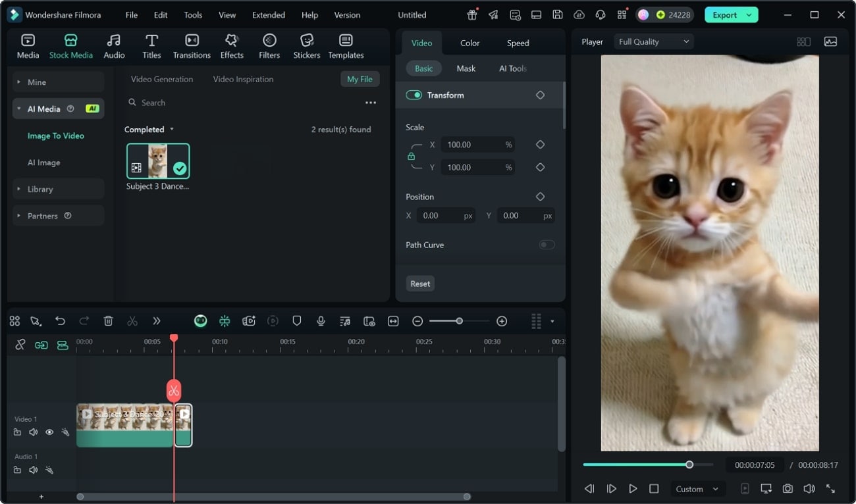Click the timeline horizontal scrollbar
The width and height of the screenshot is (856, 504).
[x=273, y=497]
